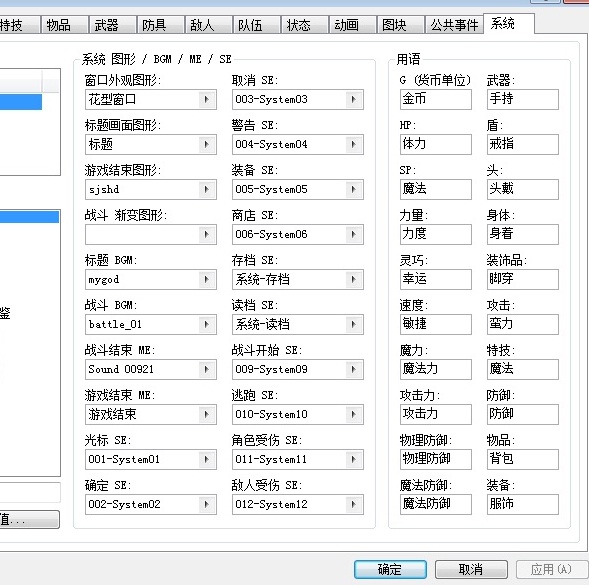Focus the 物品 term field containing 背包

tap(523, 459)
